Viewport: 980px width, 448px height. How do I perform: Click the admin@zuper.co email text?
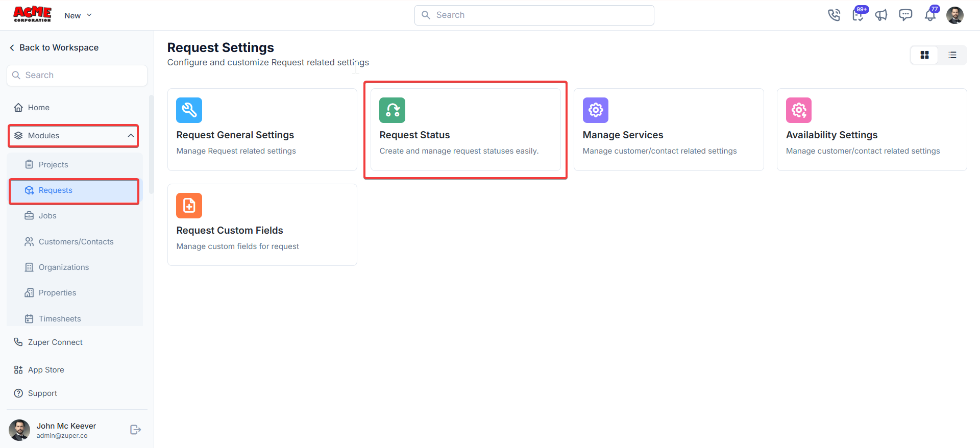(62, 436)
